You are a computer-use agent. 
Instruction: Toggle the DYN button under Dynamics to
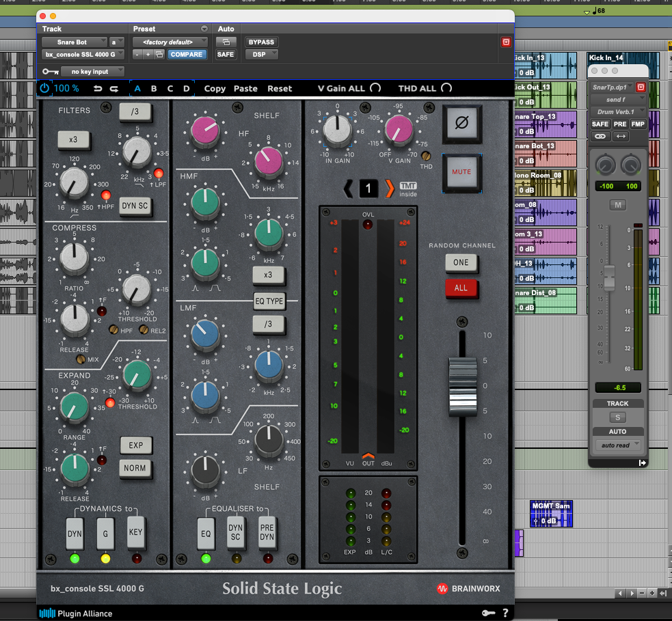(x=75, y=534)
